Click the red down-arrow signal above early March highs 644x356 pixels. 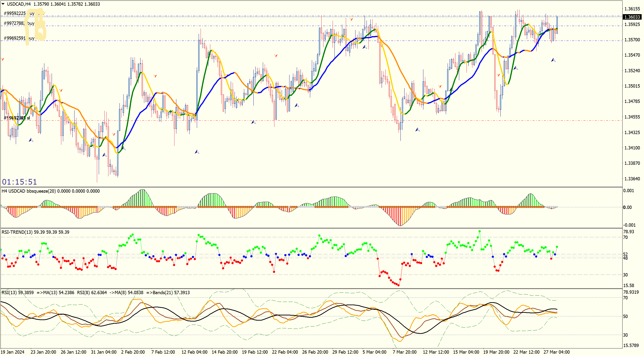point(351,19)
